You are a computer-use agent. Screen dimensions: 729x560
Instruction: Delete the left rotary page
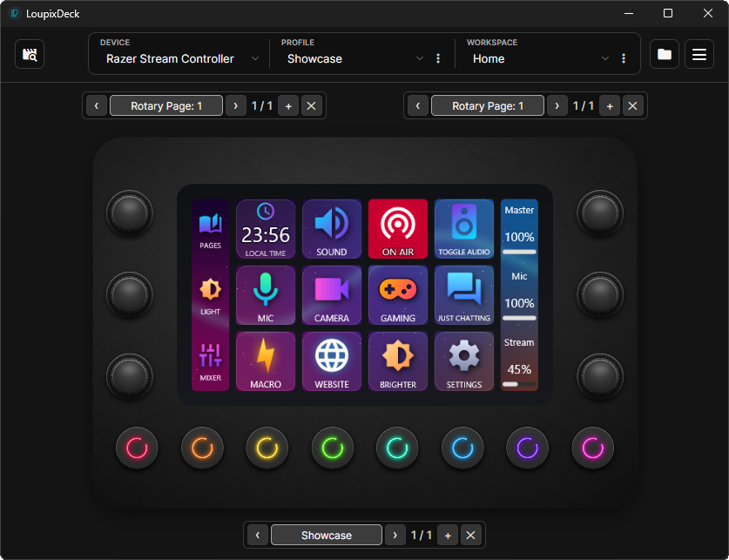(x=312, y=105)
